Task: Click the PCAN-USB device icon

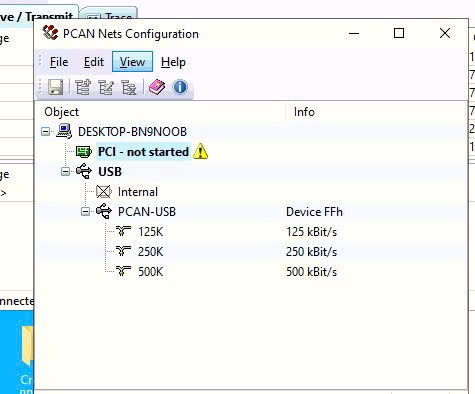Action: click(104, 211)
